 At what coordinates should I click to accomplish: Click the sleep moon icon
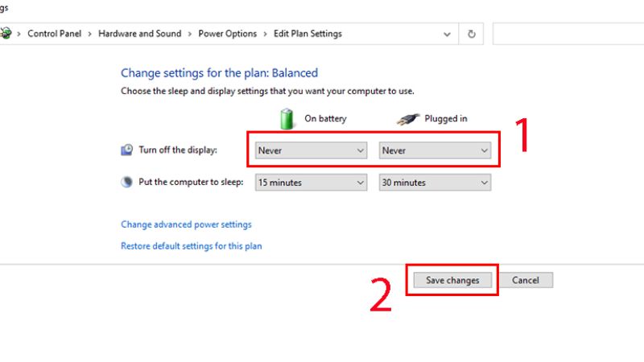127,183
